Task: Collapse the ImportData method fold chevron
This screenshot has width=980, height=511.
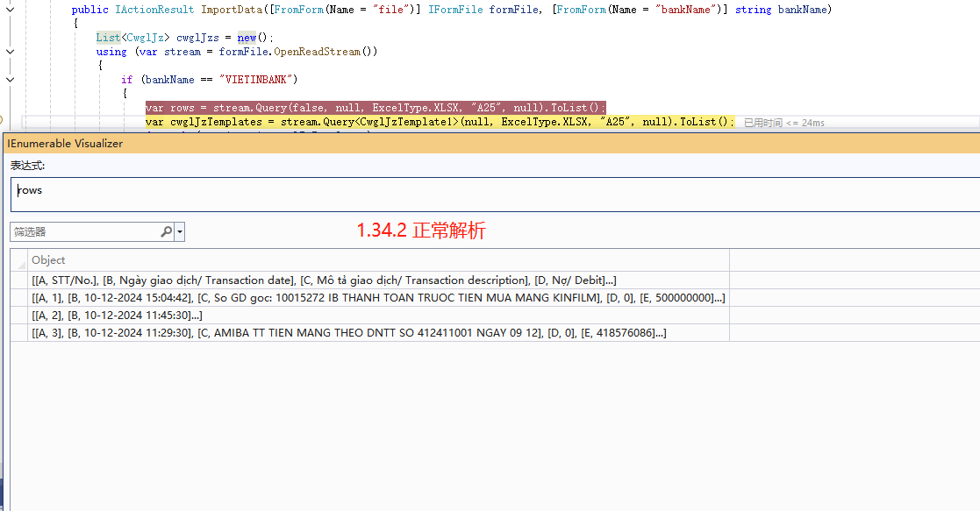Action: pos(10,10)
